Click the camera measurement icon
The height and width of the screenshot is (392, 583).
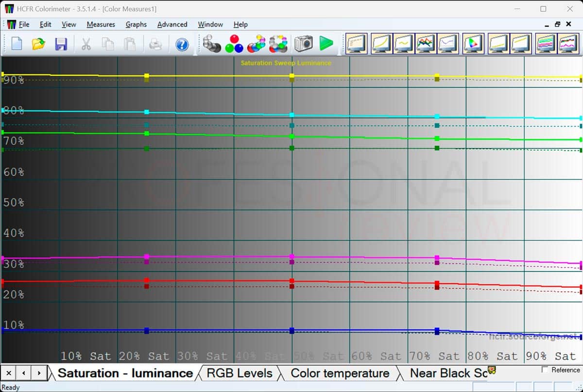coord(304,44)
